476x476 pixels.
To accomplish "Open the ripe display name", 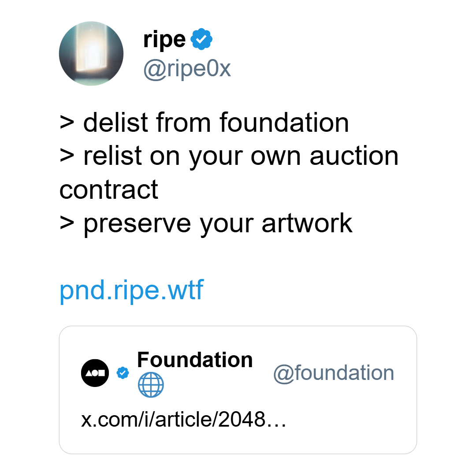I will click(164, 40).
